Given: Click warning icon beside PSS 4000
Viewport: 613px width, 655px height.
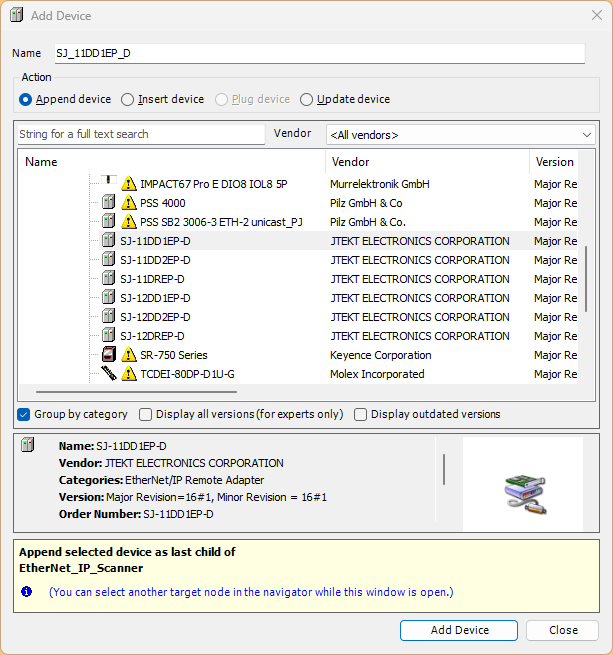Looking at the screenshot, I should (129, 203).
